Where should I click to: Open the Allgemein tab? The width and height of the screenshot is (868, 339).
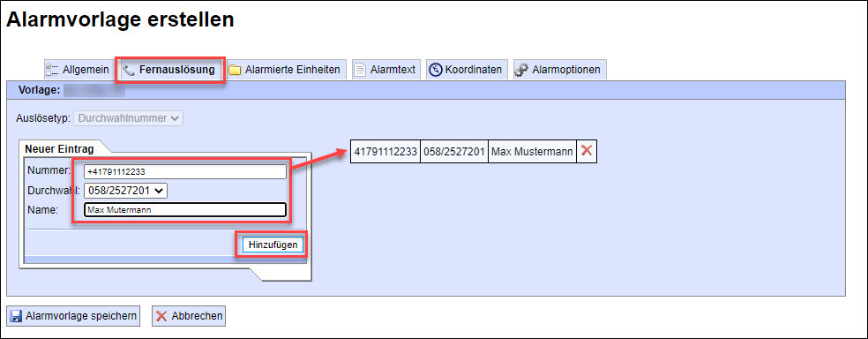pos(78,70)
